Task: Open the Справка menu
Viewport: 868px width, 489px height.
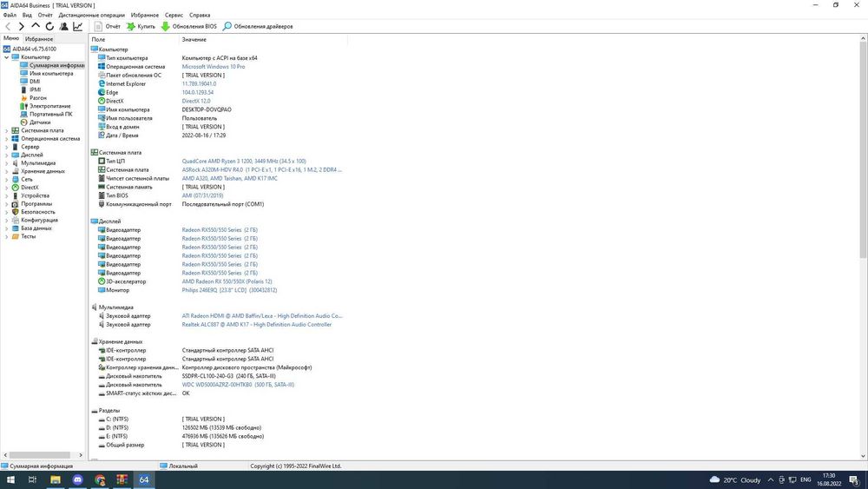Action: click(200, 15)
